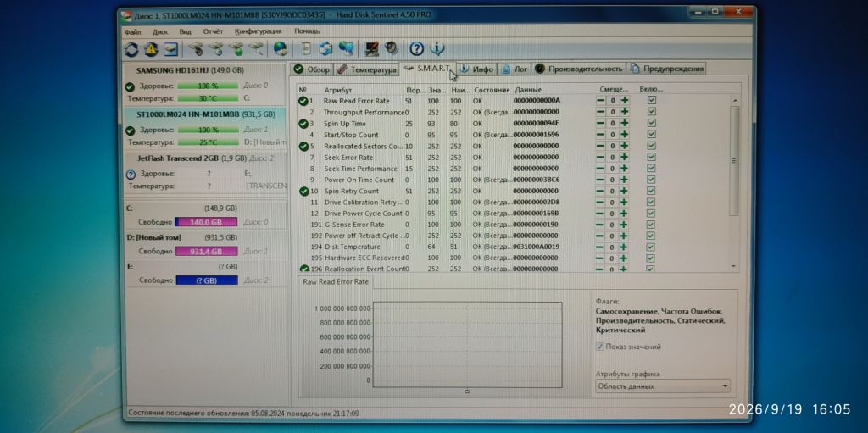
Task: Toggle the Показ значений checkbox
Action: tap(599, 347)
